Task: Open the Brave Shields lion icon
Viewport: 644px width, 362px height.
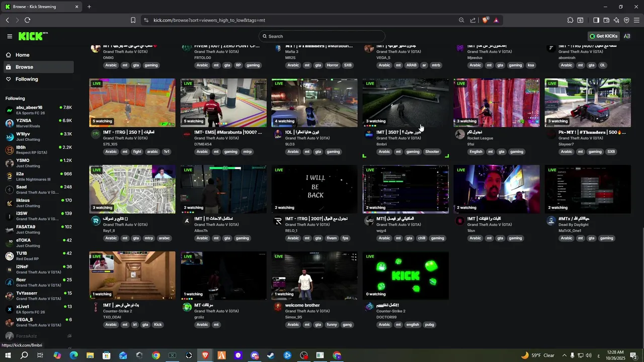Action: [485, 20]
